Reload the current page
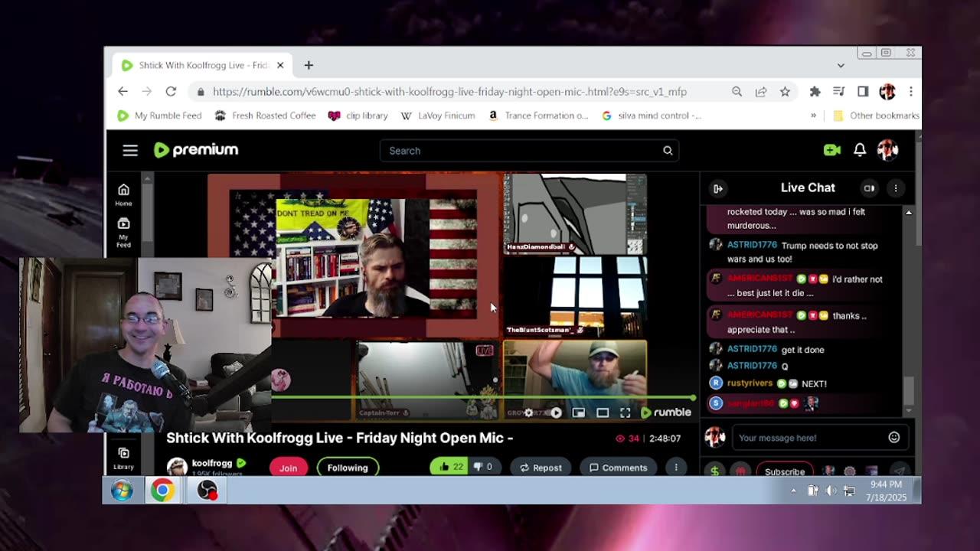Viewport: 980px width, 551px height. [x=171, y=91]
